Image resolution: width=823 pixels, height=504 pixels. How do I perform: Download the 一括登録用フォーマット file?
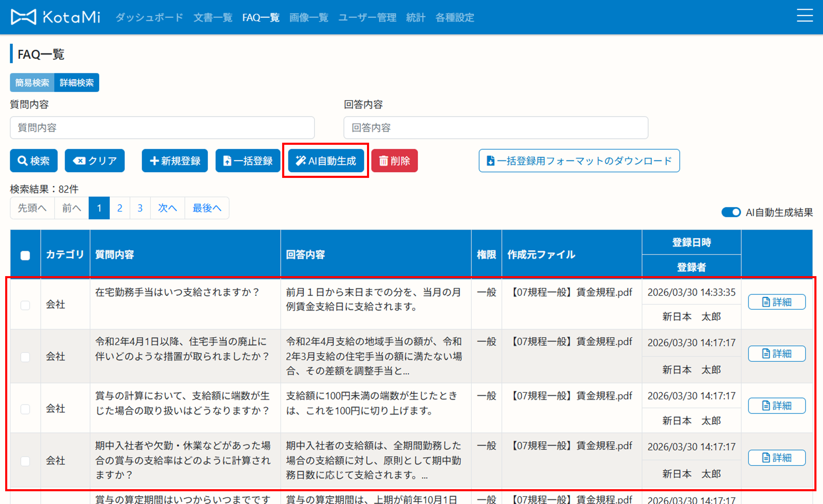[x=579, y=161]
